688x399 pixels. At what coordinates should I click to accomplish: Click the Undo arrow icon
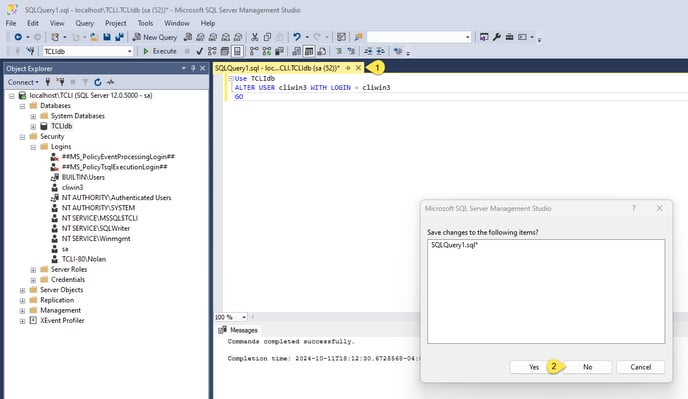coord(297,37)
